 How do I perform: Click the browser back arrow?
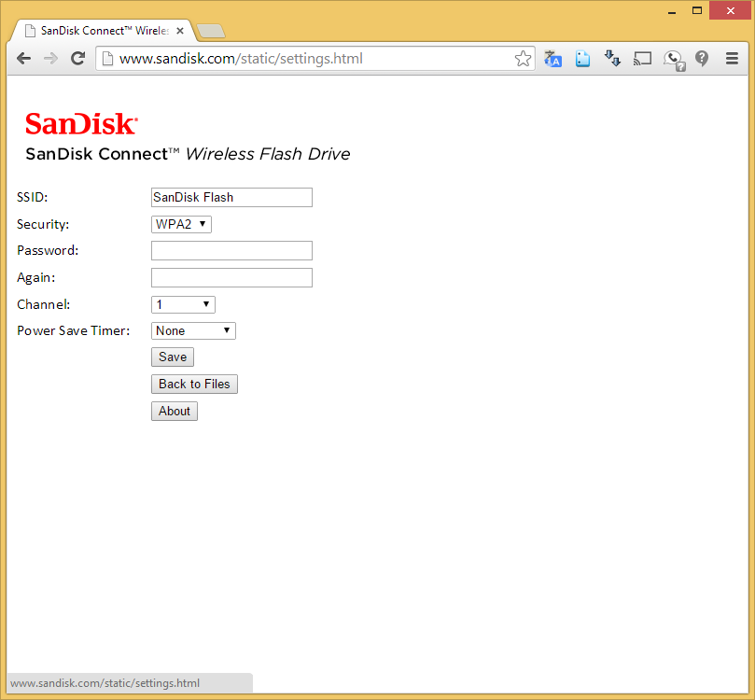(x=23, y=59)
